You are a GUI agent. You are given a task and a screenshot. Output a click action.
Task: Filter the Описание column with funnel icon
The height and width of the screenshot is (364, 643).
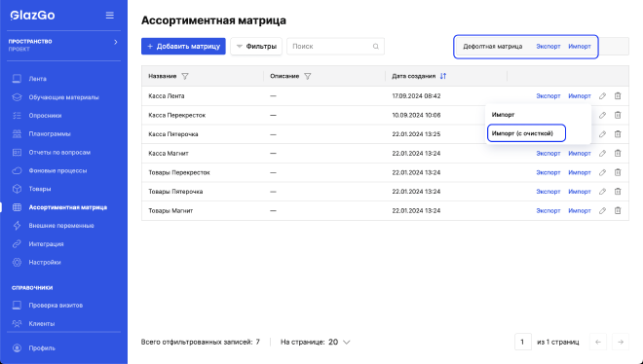coord(308,76)
